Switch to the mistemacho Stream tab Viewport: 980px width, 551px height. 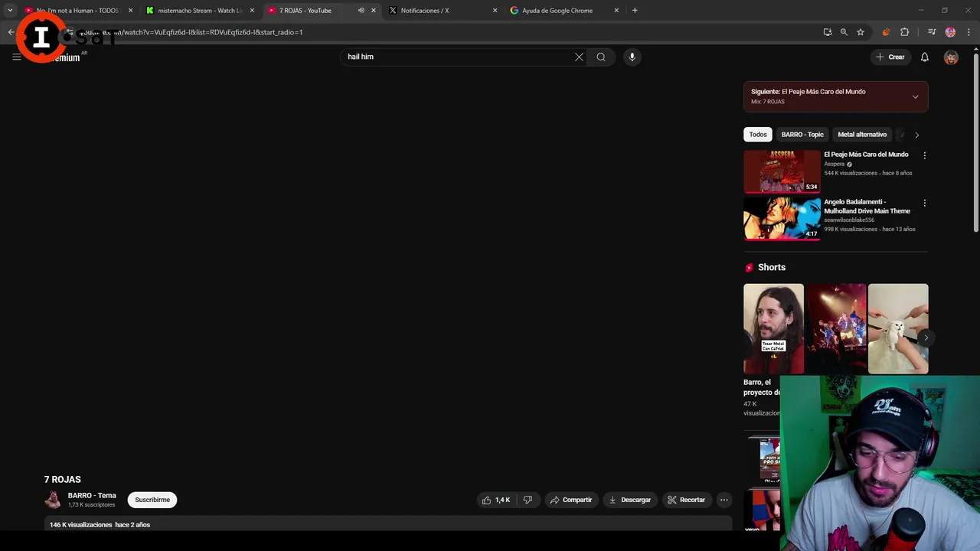(201, 11)
